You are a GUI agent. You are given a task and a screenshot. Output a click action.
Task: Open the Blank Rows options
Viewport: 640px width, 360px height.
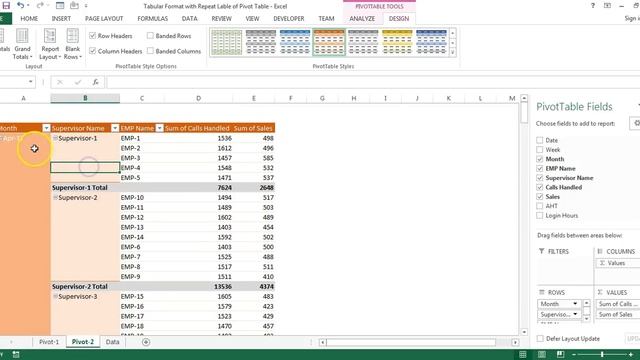pos(73,44)
